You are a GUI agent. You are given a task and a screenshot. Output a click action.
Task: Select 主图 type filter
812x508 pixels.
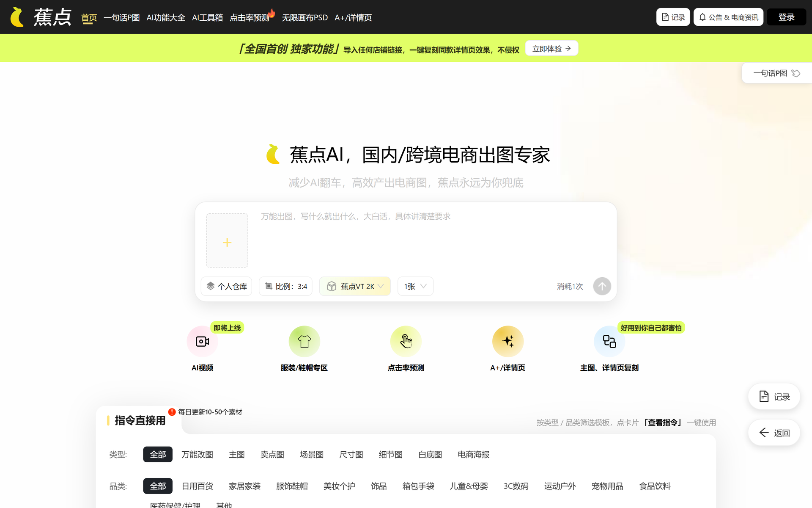(x=237, y=454)
